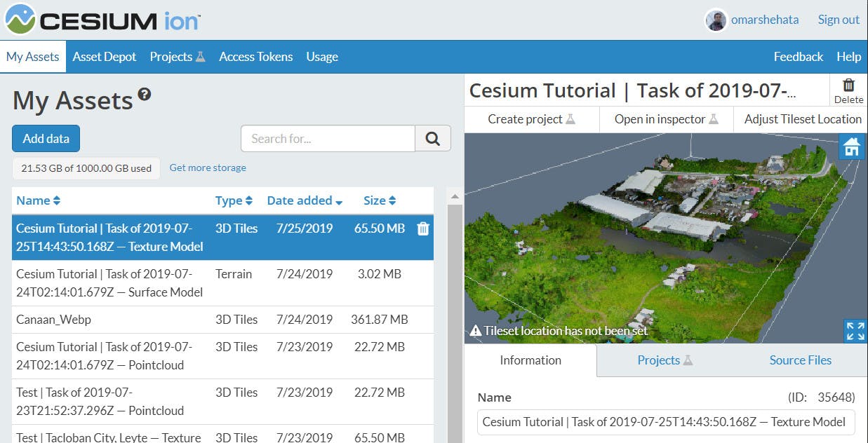Switch to the Projects tab in details

point(665,360)
